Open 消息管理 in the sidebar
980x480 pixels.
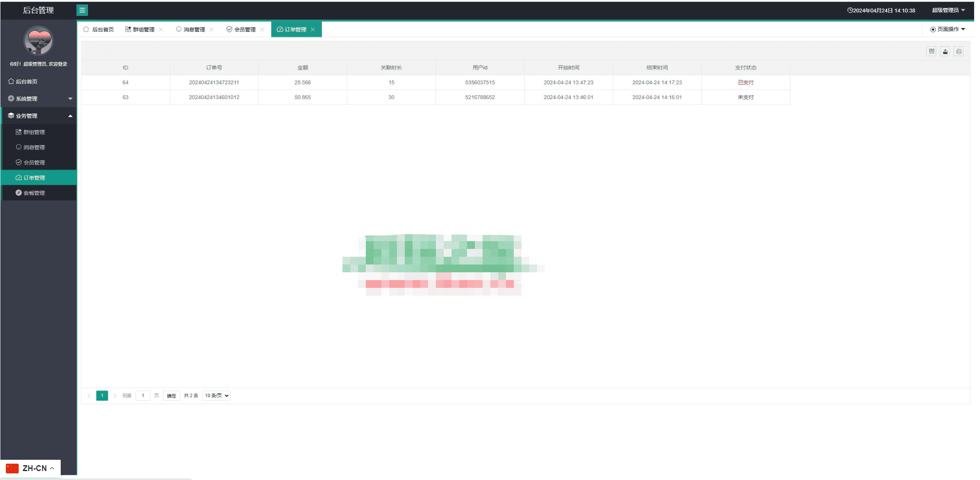point(39,147)
